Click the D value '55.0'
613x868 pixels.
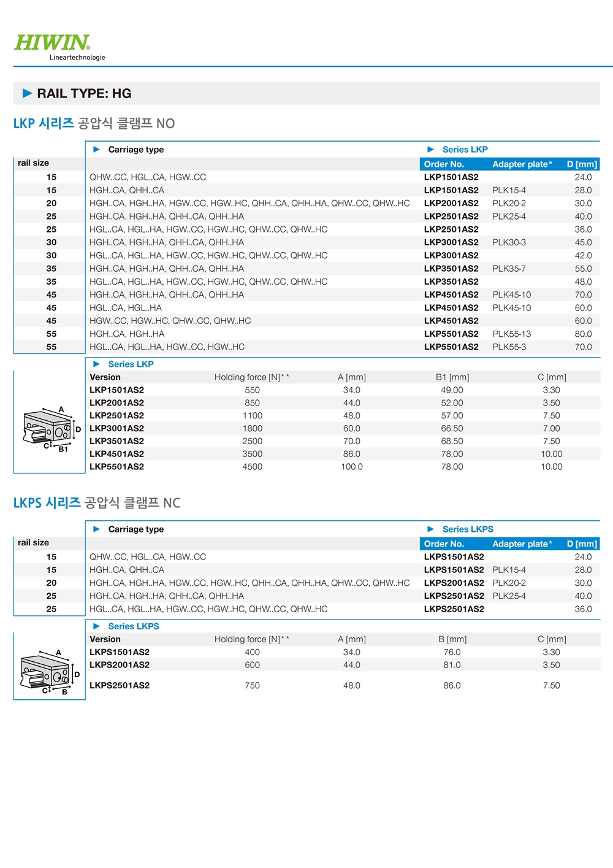coord(583,269)
